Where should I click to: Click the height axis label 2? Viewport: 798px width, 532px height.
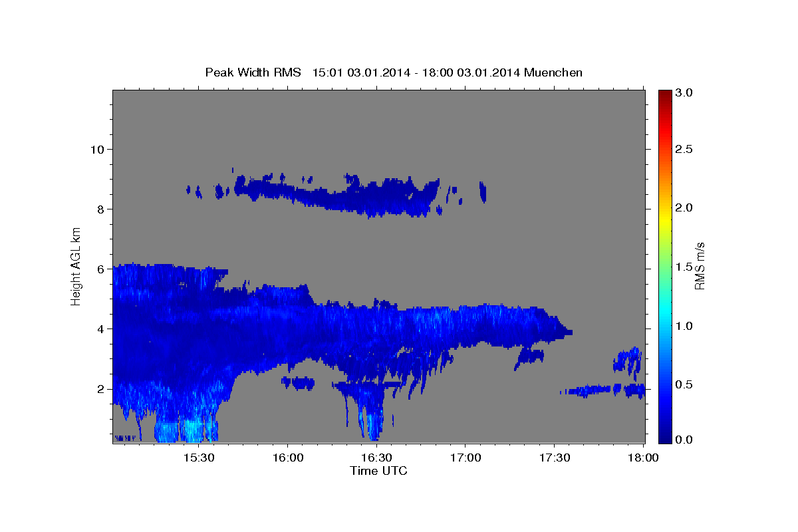click(x=101, y=388)
